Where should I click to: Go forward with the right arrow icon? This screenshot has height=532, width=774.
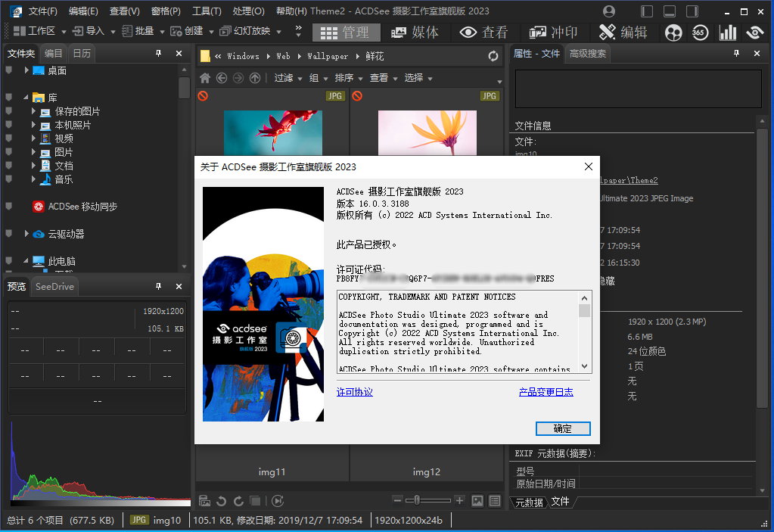point(238,78)
